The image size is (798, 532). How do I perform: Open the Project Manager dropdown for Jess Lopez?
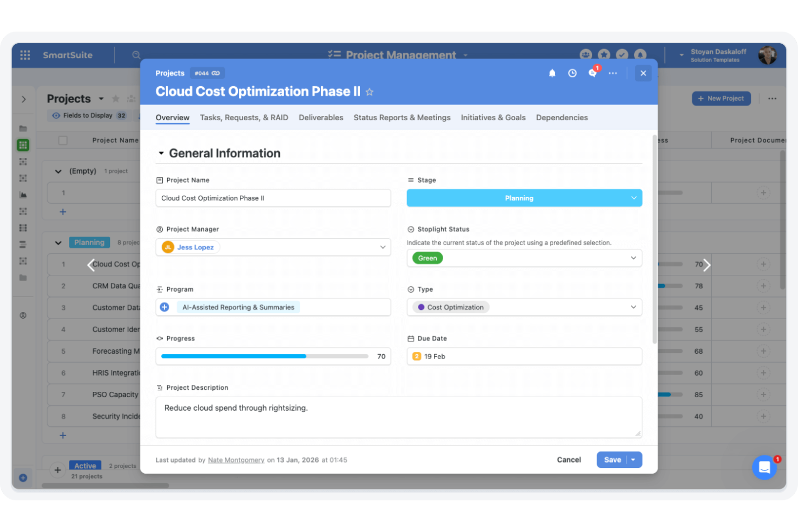[x=383, y=247]
